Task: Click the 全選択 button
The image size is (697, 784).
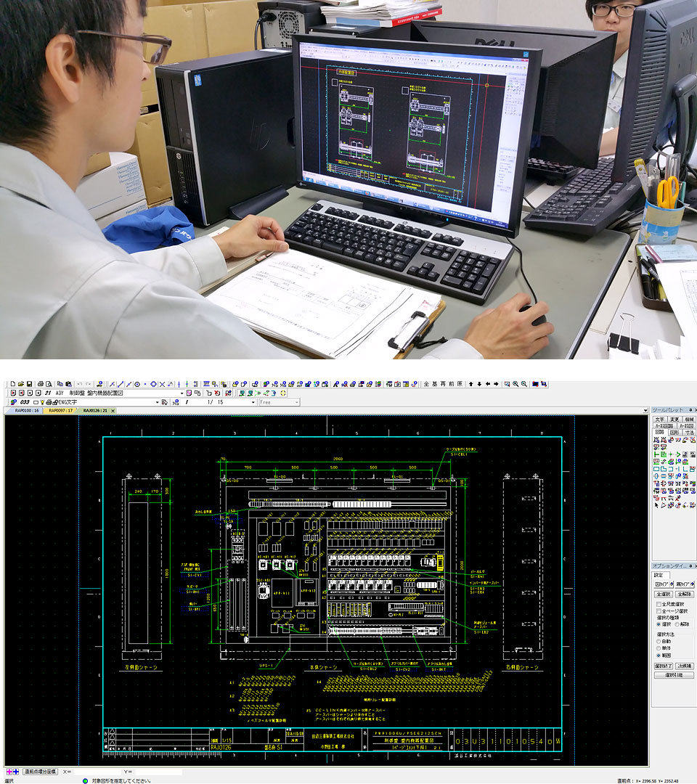Action: [x=664, y=594]
